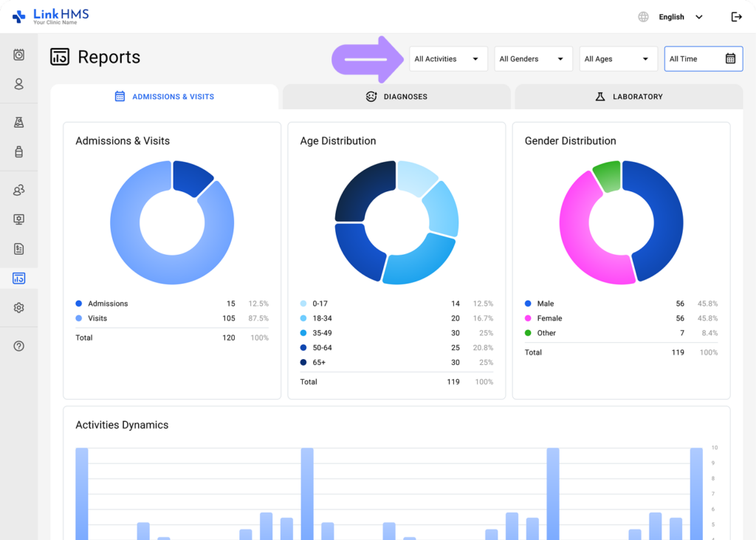The image size is (756, 540).
Task: Click the pharmacy medicine icon in the sidebar
Action: 18,151
